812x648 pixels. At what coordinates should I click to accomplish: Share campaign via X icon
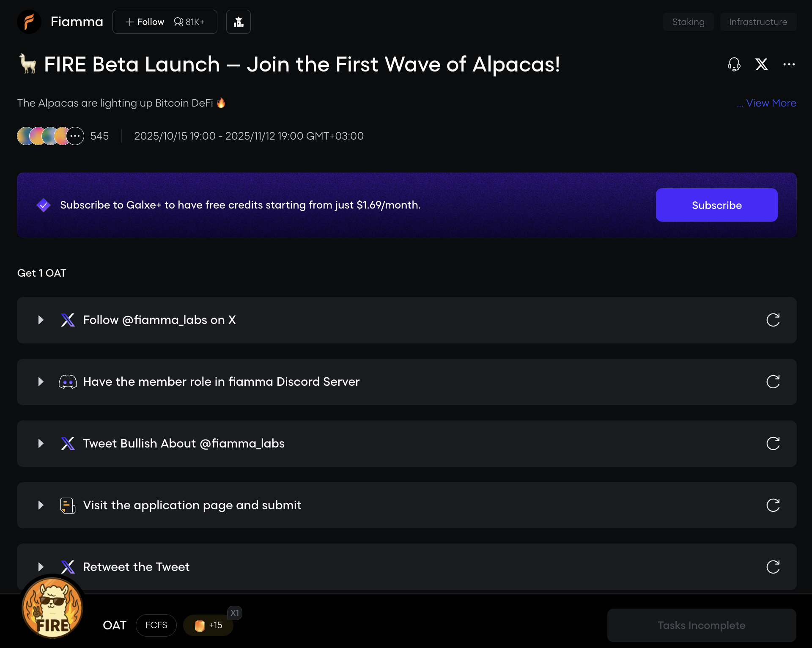pos(761,64)
